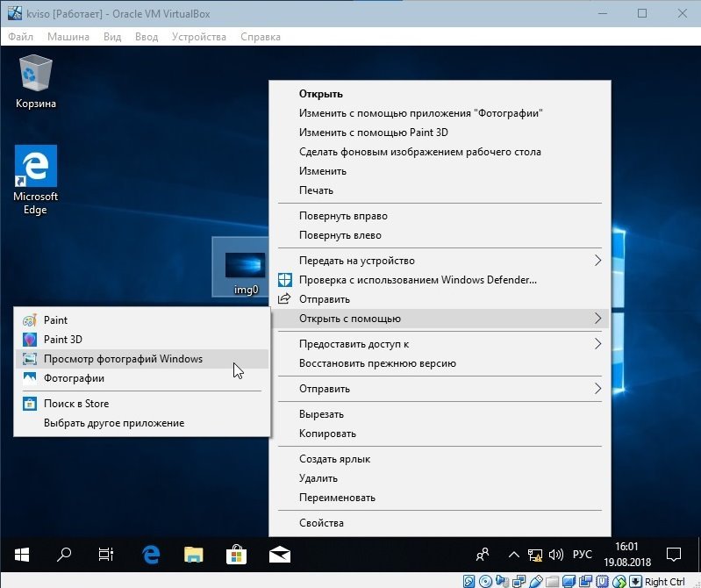Choose Поиск в Store
The image size is (701, 588).
(x=142, y=404)
